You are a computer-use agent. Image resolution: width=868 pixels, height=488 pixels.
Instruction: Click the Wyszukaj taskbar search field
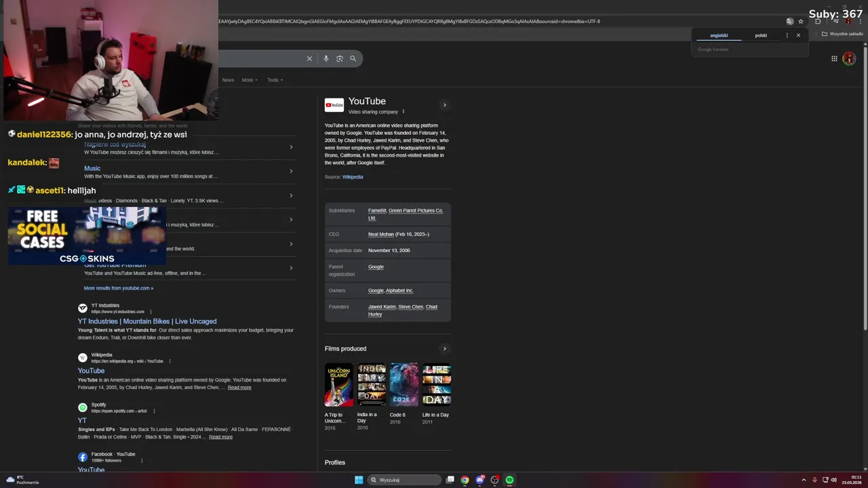click(x=405, y=480)
